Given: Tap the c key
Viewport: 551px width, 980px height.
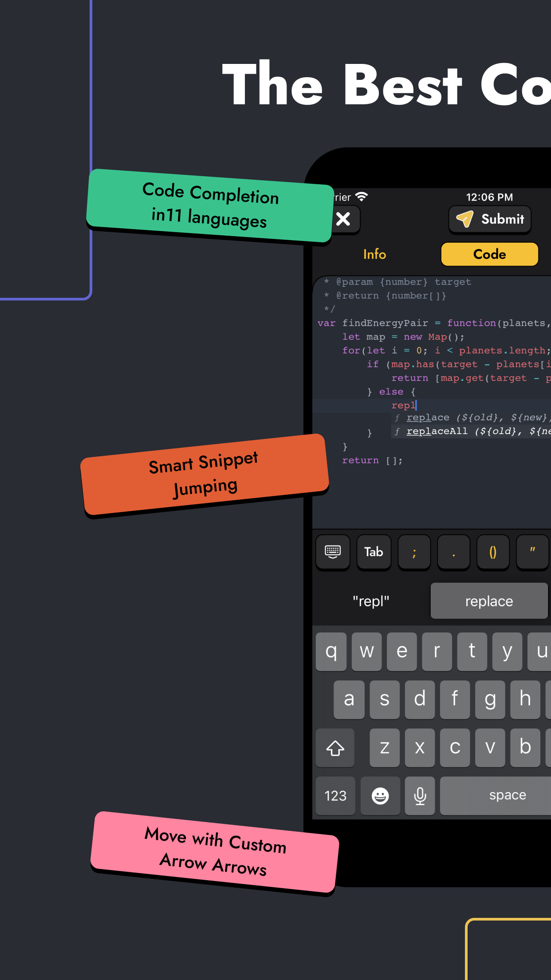Looking at the screenshot, I should point(455,748).
